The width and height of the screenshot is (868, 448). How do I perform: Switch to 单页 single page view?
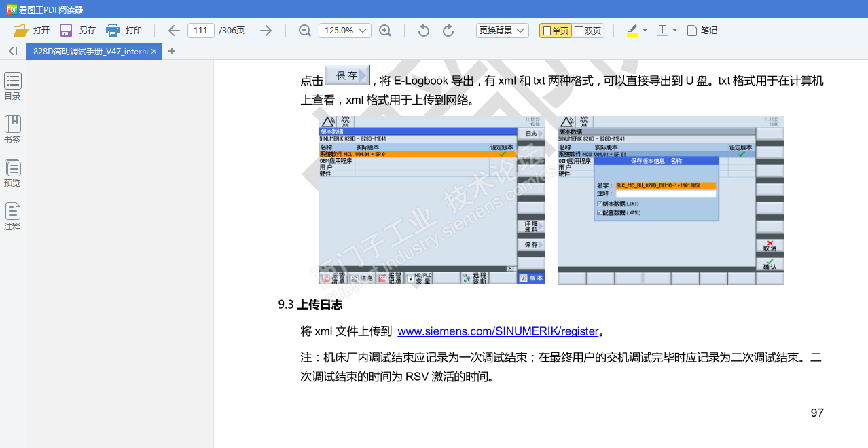(x=555, y=31)
